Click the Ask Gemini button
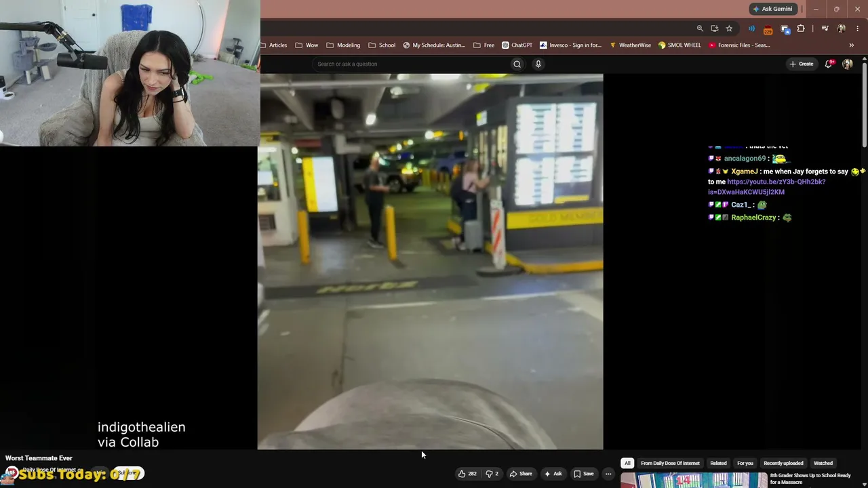This screenshot has width=868, height=488. pos(772,9)
